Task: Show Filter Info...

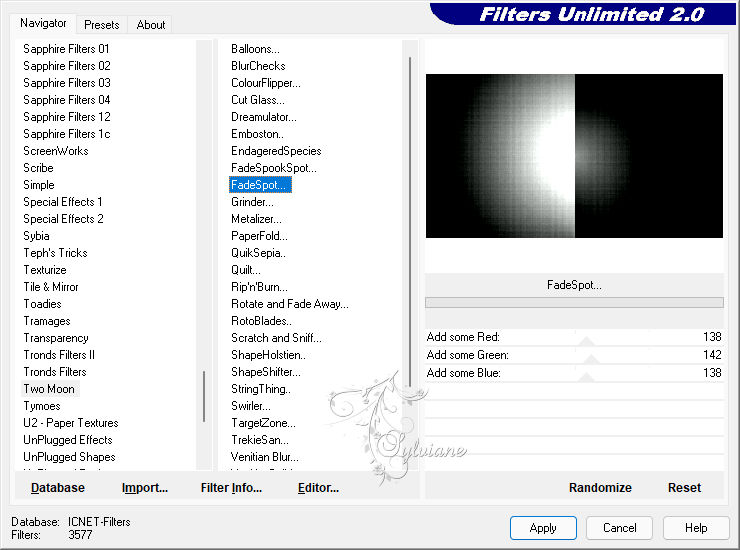Action: (231, 488)
